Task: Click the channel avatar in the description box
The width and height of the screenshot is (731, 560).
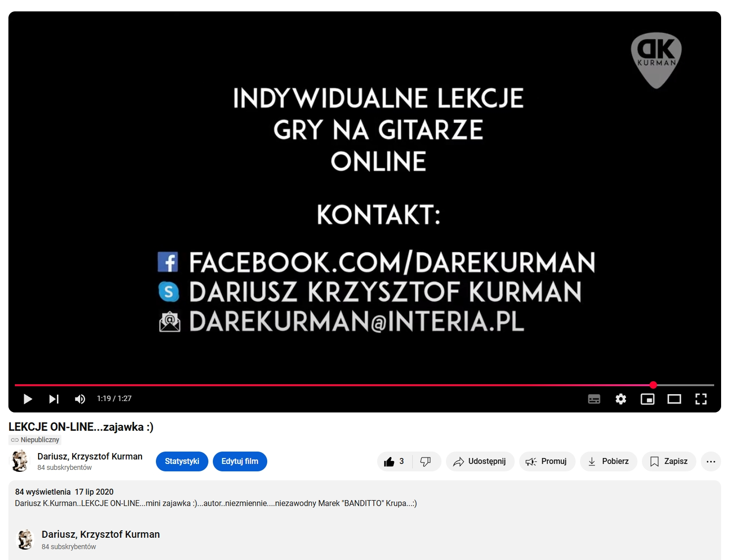Action: (x=25, y=539)
